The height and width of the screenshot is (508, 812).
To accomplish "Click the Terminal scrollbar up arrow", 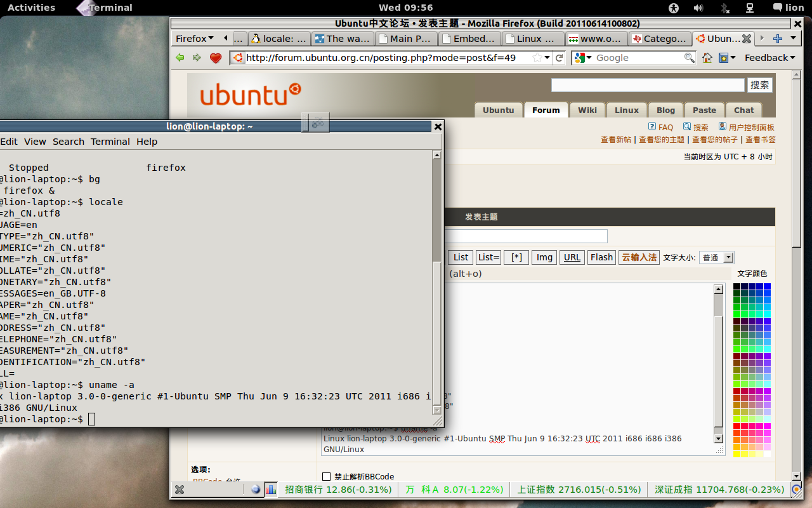I will [x=436, y=155].
